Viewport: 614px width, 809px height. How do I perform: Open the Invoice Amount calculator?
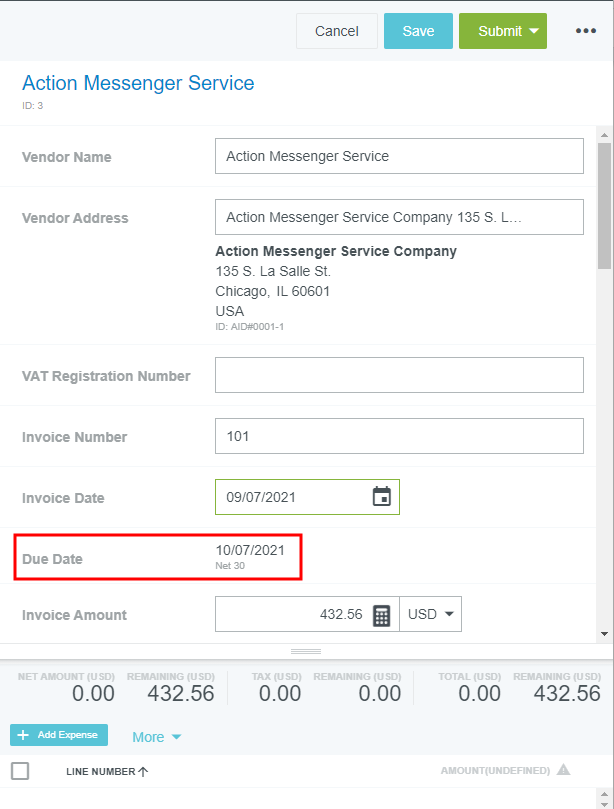pos(381,615)
